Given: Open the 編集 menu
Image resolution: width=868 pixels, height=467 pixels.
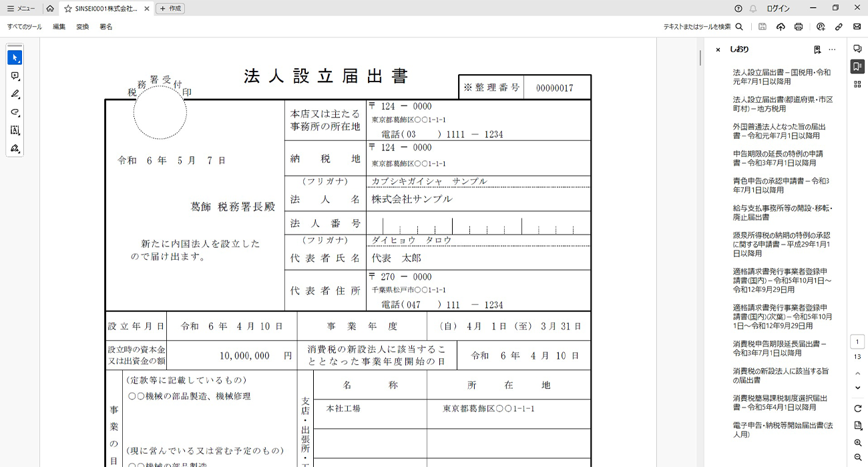Looking at the screenshot, I should (x=59, y=27).
